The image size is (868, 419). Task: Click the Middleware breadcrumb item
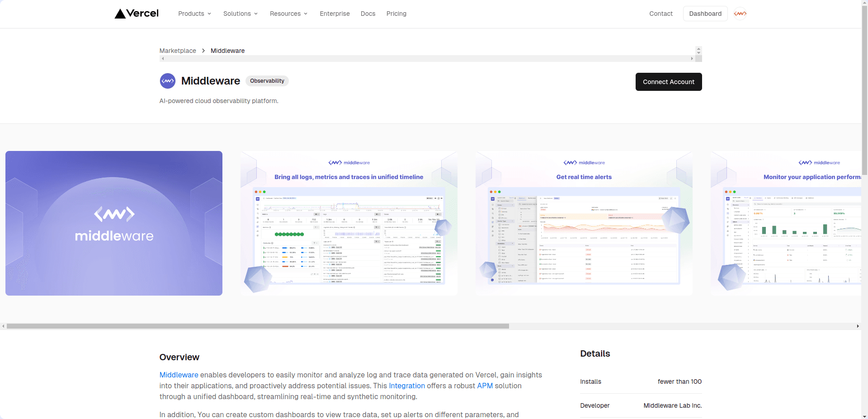point(227,51)
